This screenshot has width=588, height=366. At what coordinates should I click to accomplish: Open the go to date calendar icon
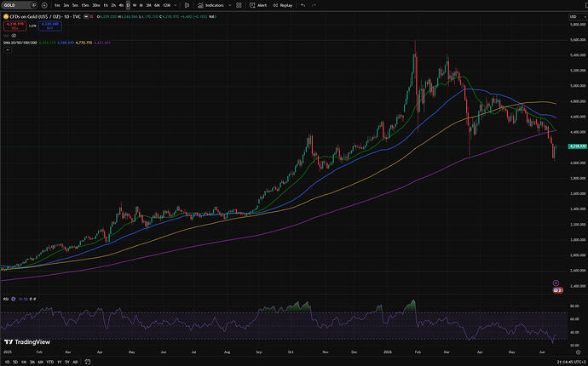[x=87, y=362]
